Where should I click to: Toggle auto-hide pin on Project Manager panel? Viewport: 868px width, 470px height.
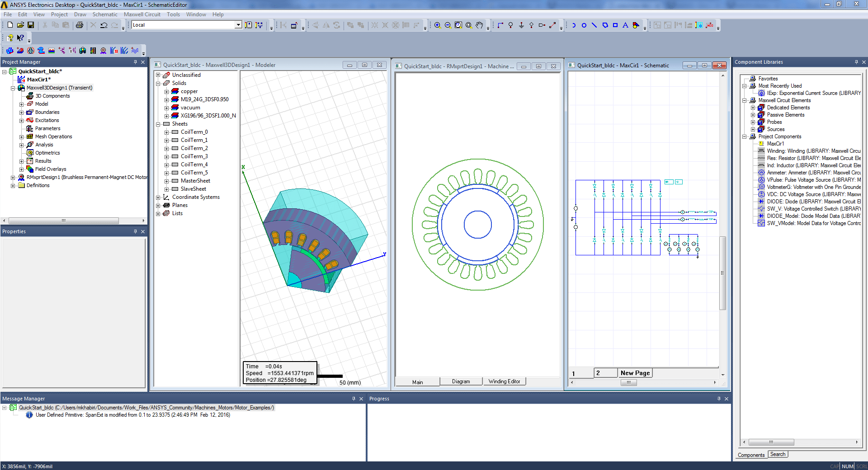coord(135,62)
